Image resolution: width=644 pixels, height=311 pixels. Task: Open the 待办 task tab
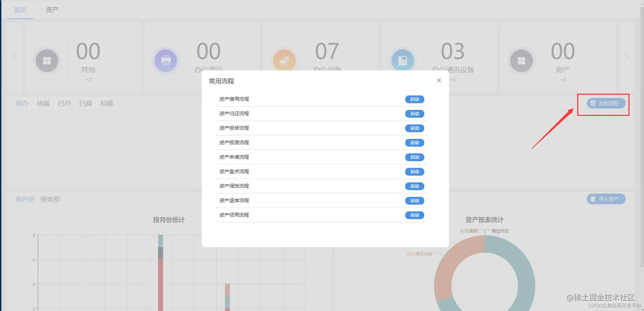22,103
